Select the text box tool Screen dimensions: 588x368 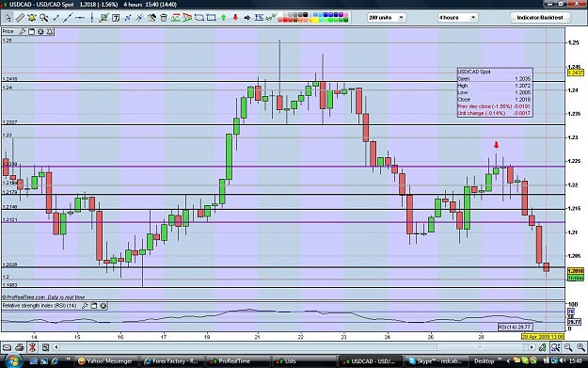[116, 18]
